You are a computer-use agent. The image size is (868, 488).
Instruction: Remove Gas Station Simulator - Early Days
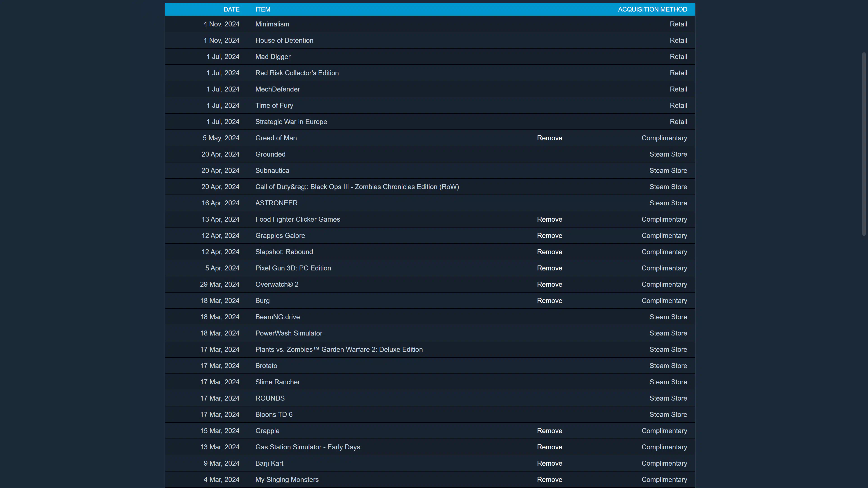coord(550,447)
